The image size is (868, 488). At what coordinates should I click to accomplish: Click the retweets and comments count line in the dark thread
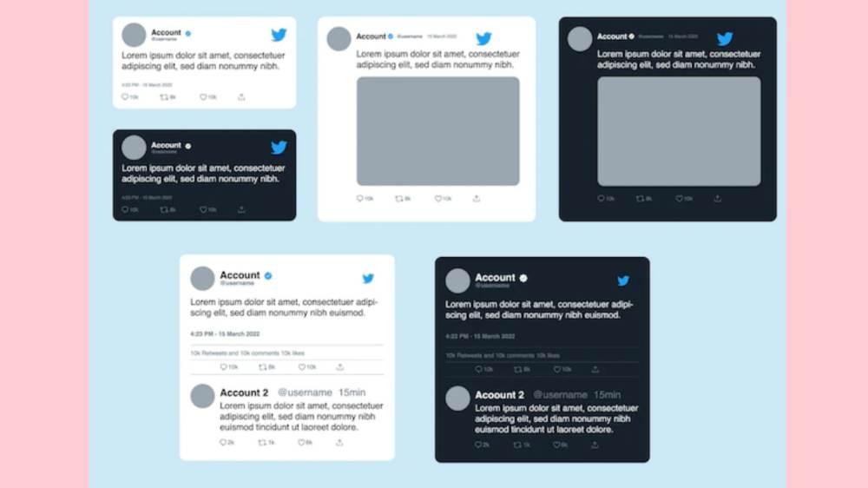[503, 356]
